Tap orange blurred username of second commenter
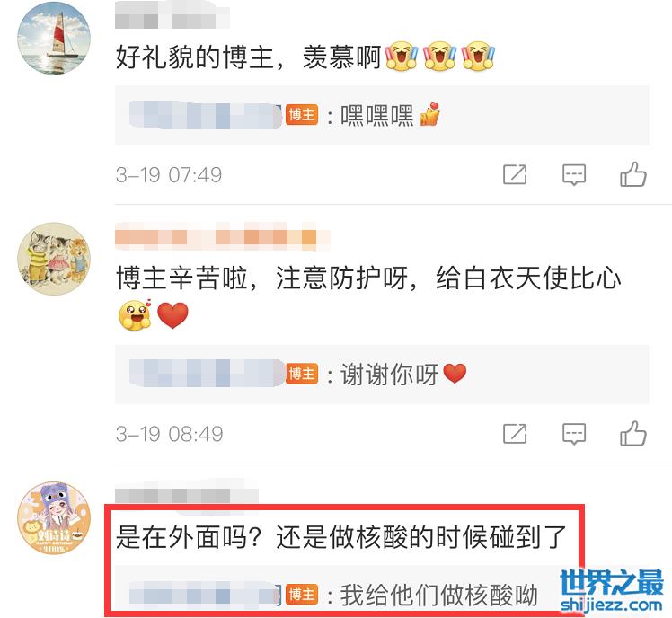This screenshot has width=672, height=618. point(223,237)
